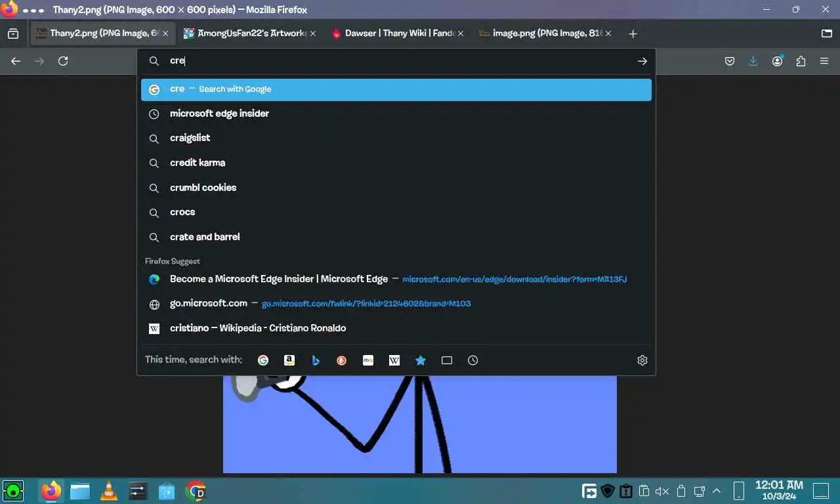Open Firefox View icon at tab bar start
Image resolution: width=840 pixels, height=504 pixels.
(x=13, y=33)
